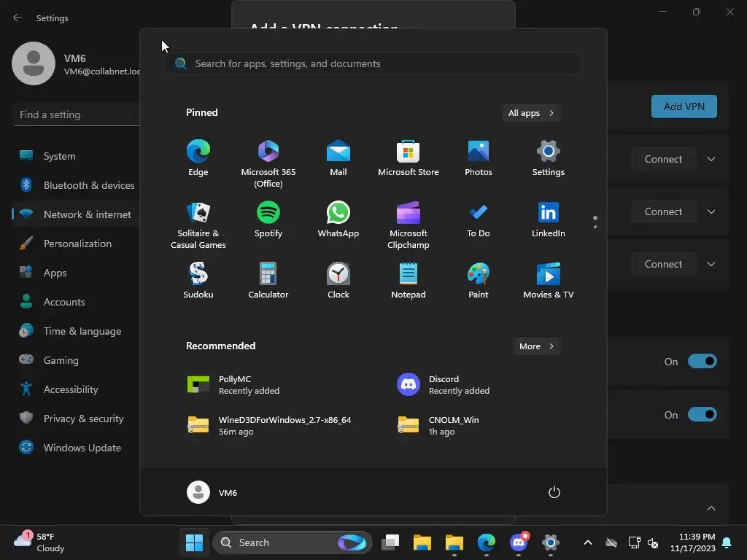Select System in Settings sidebar
This screenshot has width=747, height=560.
pyautogui.click(x=76, y=156)
